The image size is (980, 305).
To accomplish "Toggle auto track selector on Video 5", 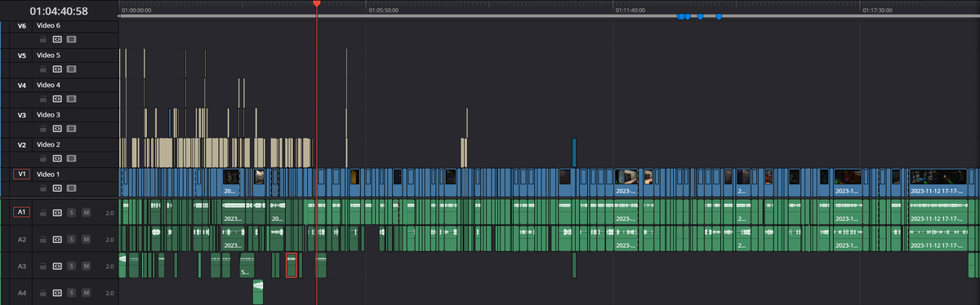I will [x=57, y=69].
